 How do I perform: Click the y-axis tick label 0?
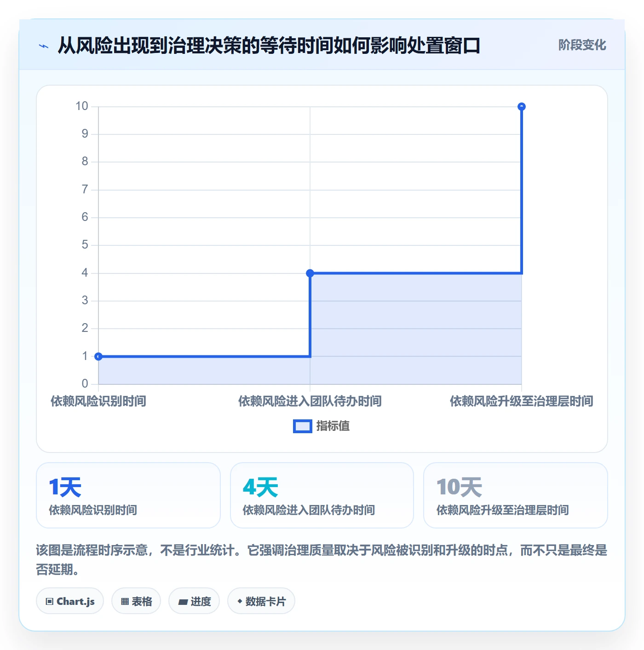[x=85, y=383]
